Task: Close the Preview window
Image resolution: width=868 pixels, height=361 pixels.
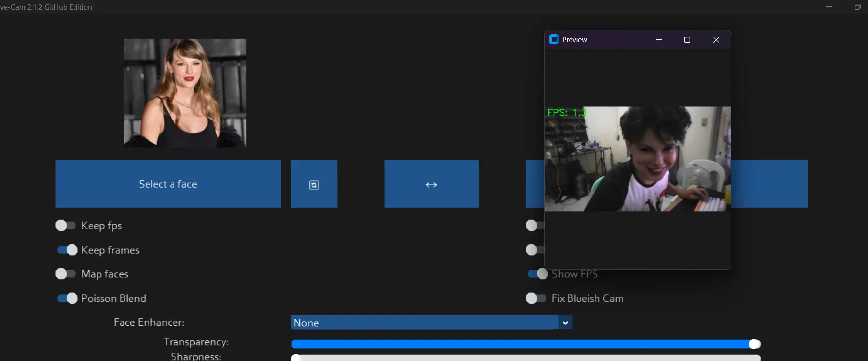Action: [716, 40]
